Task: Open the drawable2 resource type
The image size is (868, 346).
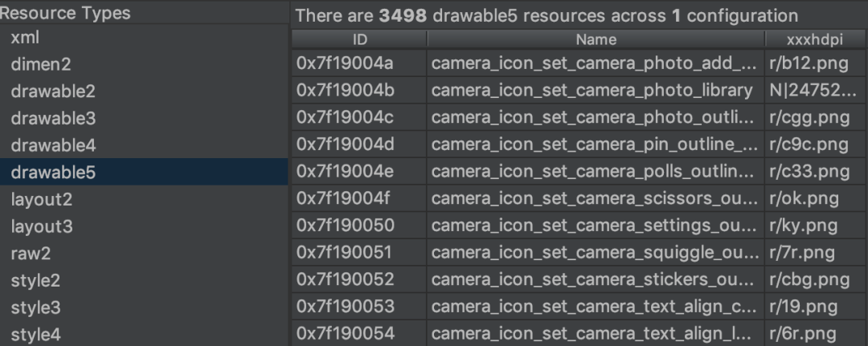Action: (x=144, y=92)
